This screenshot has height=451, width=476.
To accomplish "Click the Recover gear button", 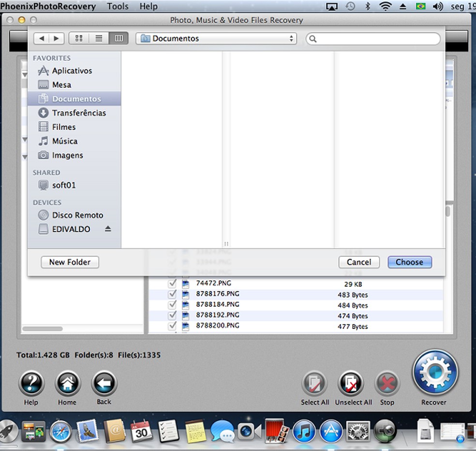I will [x=435, y=372].
